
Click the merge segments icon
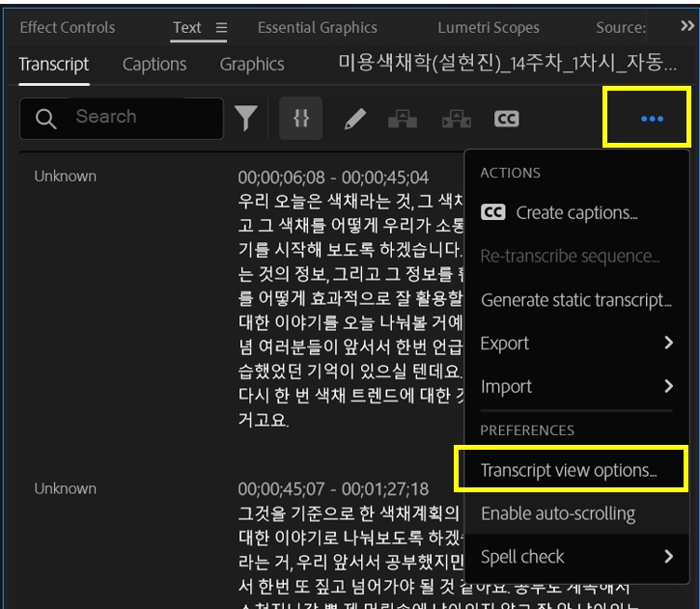[x=403, y=119]
